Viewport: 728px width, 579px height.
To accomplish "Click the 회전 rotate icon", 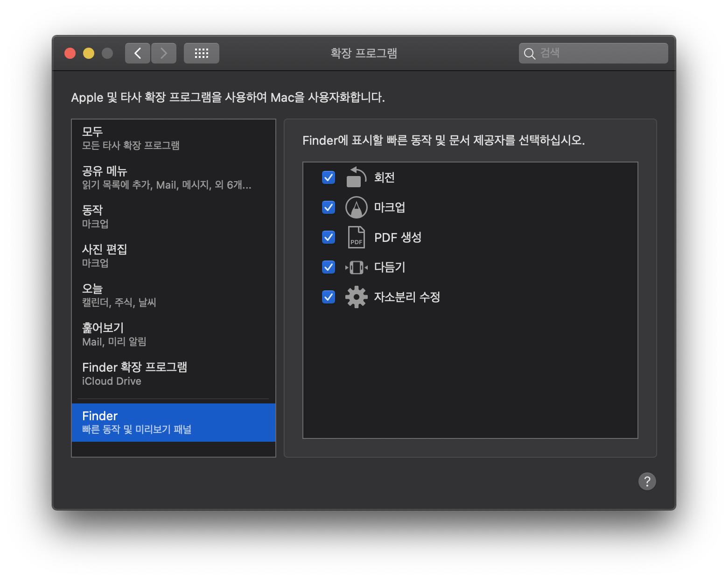I will pos(356,177).
